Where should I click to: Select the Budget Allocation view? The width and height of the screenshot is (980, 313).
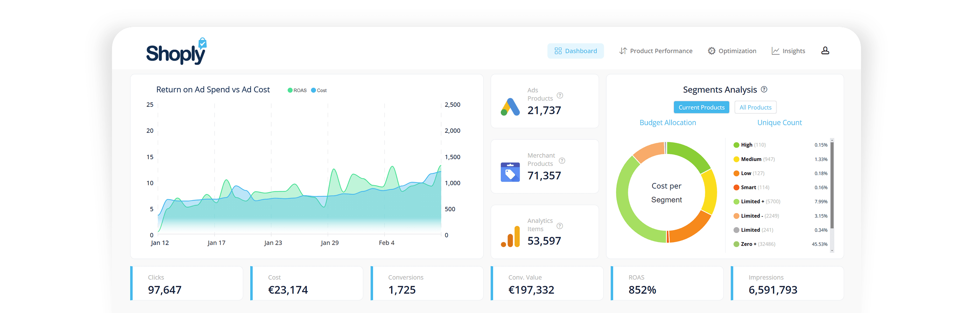point(668,123)
